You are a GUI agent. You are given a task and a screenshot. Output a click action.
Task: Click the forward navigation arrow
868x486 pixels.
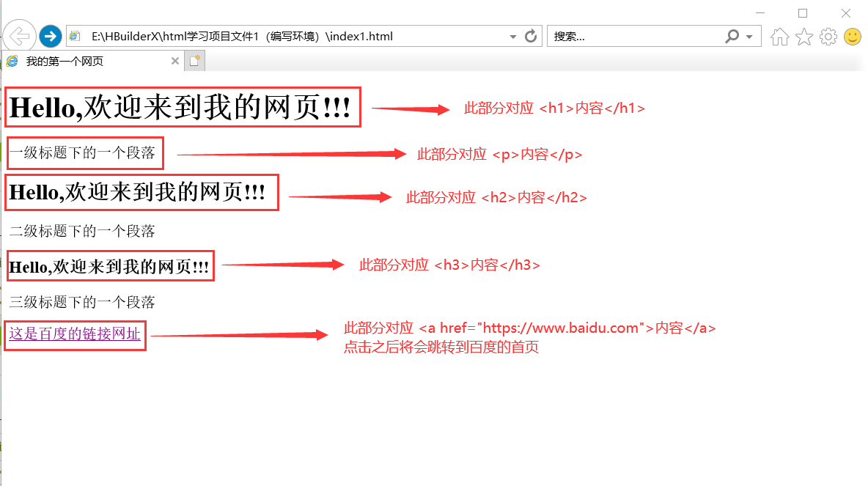coord(50,35)
